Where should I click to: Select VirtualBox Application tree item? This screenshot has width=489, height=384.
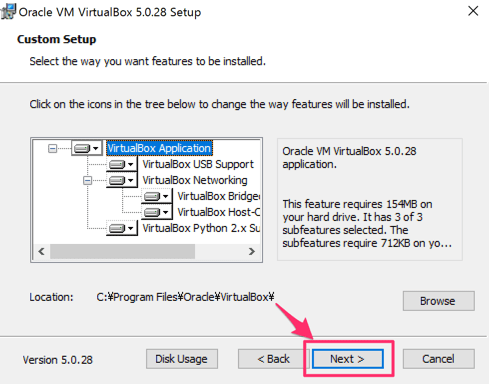(x=159, y=148)
